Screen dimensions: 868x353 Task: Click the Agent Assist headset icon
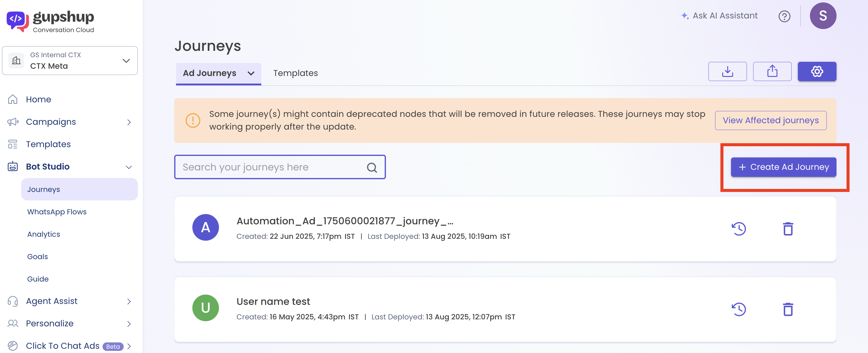point(13,301)
